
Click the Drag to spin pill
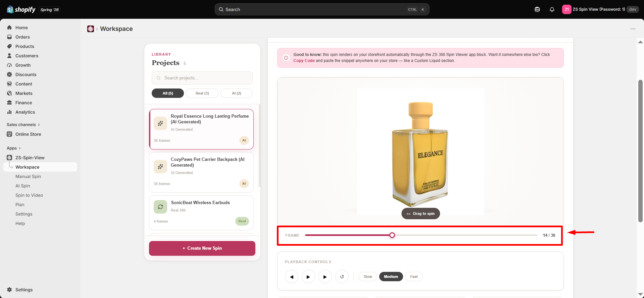[420, 214]
